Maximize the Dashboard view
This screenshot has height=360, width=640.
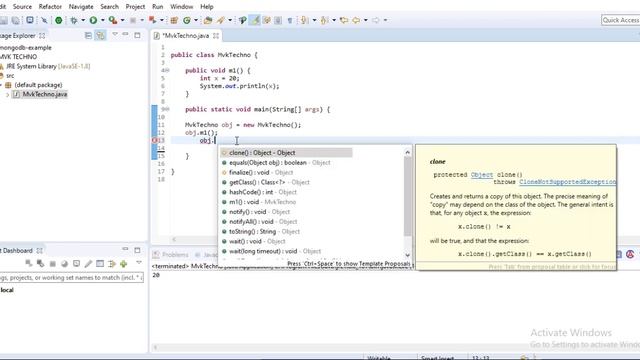point(137,250)
